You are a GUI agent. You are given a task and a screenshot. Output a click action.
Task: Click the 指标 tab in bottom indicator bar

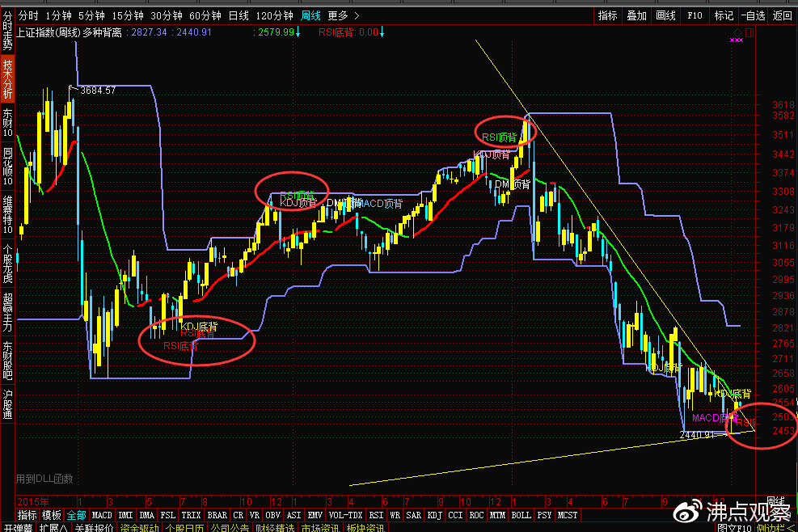point(27,515)
